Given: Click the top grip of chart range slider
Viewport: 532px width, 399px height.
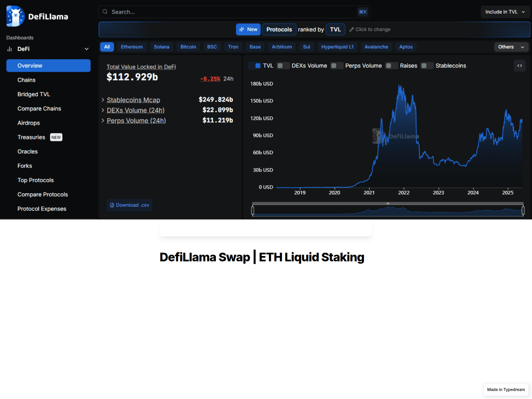Looking at the screenshot, I should (x=388, y=203).
